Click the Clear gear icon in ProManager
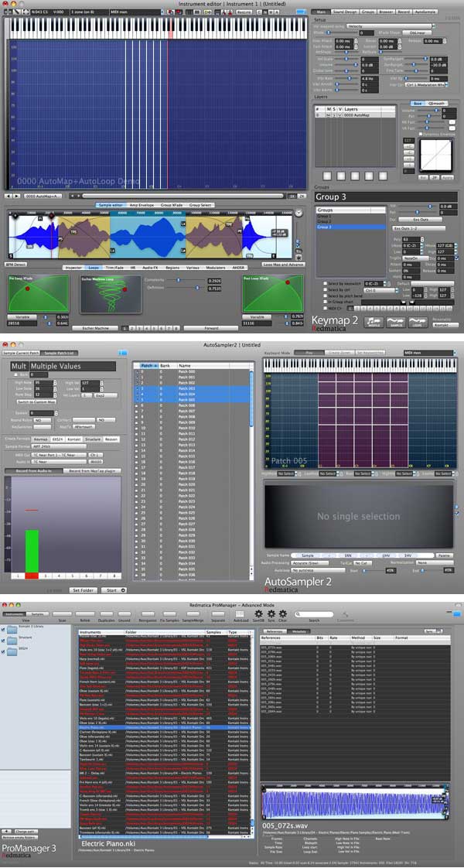Screen dimensions: 464x868 [282, 614]
